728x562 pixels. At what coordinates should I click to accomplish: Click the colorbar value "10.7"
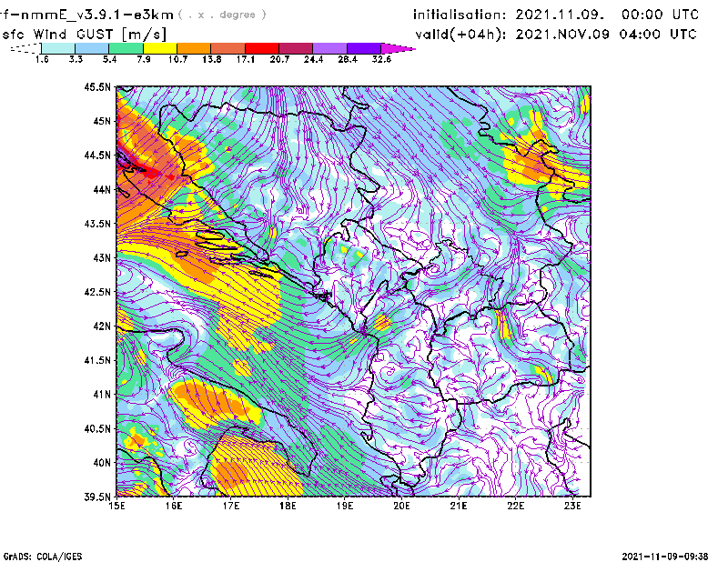coord(177,59)
